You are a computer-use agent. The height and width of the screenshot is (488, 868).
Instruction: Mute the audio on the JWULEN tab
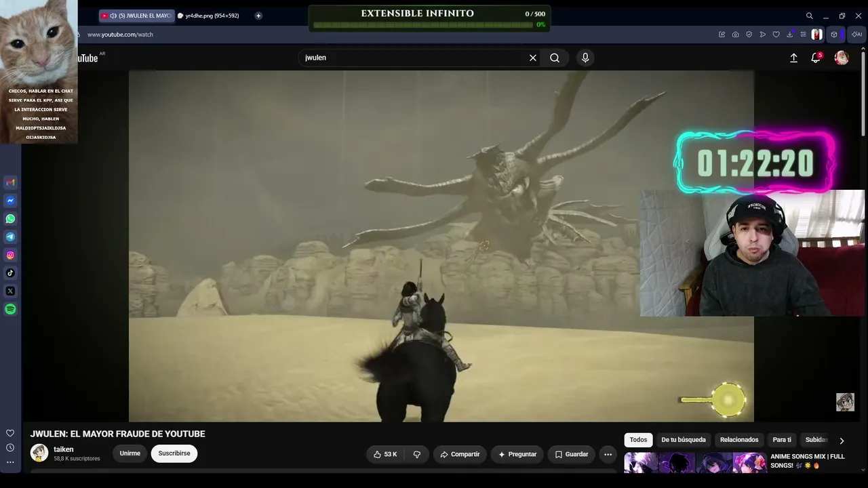pos(113,16)
